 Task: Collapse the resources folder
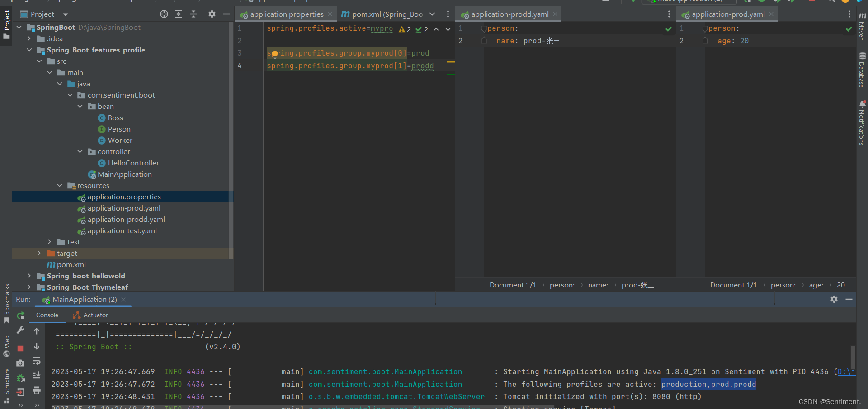click(x=60, y=186)
